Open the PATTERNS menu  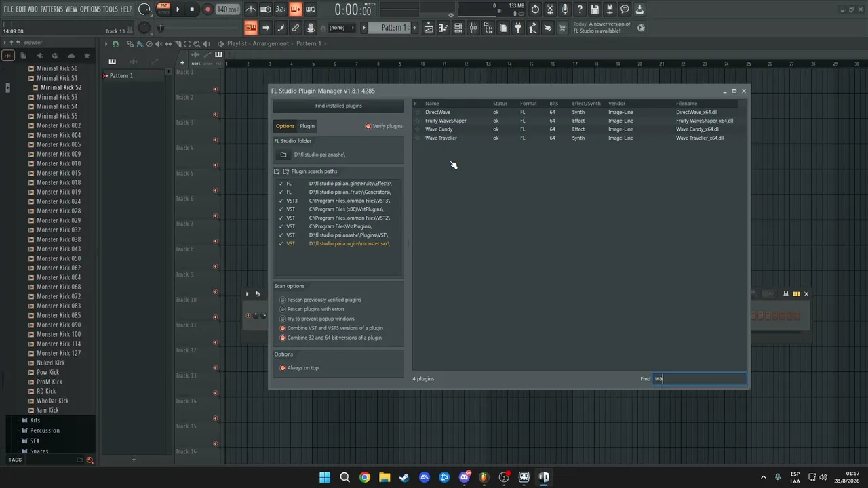click(52, 9)
